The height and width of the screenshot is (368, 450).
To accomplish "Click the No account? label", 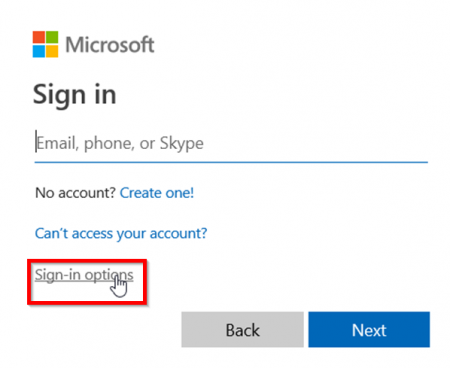I will click(75, 193).
